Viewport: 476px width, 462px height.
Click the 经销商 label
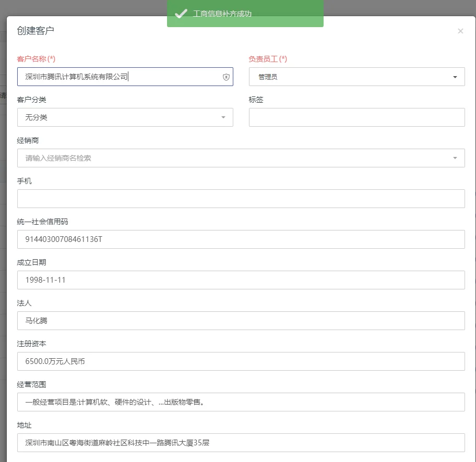pos(28,140)
